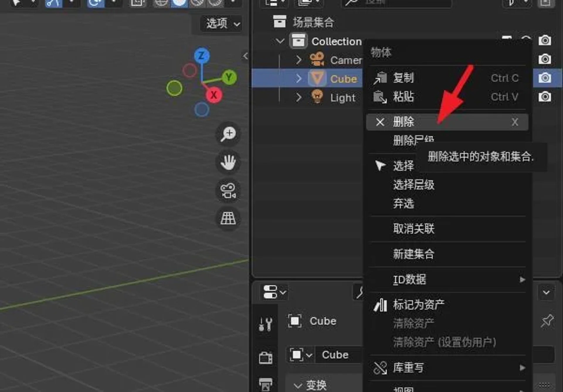563x392 pixels.
Task: Enter camera view using the camera gizmo icon
Action: (x=228, y=191)
